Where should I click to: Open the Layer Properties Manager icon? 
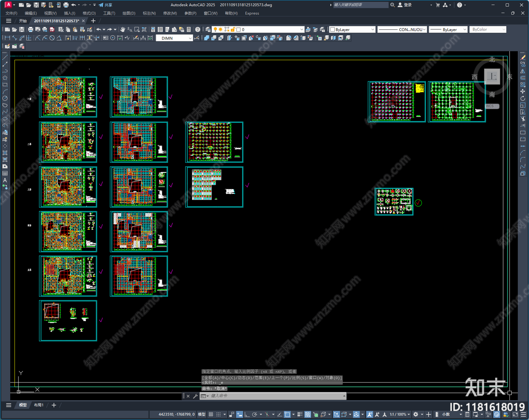point(208,29)
